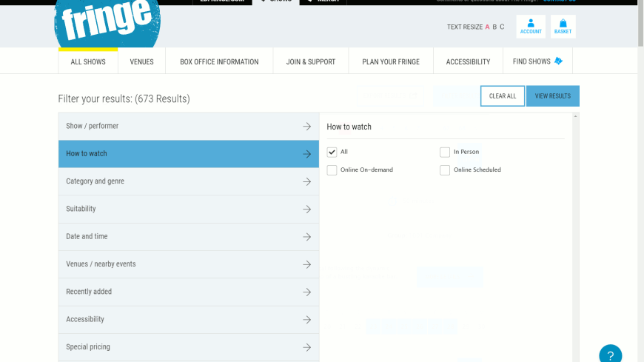Click the help question mark bubble

click(x=611, y=354)
